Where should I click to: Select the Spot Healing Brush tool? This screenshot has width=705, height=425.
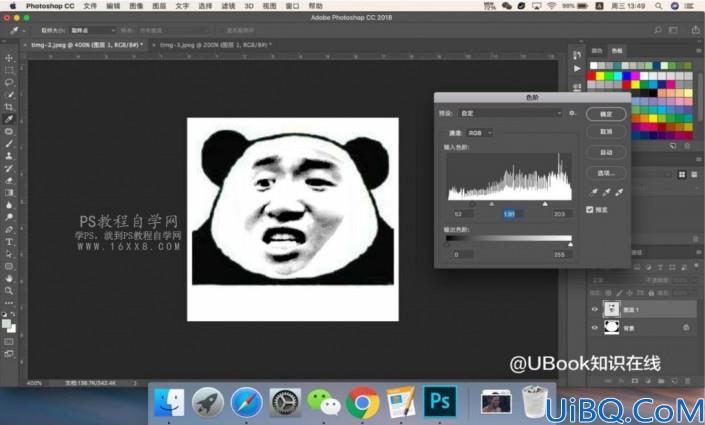click(9, 131)
